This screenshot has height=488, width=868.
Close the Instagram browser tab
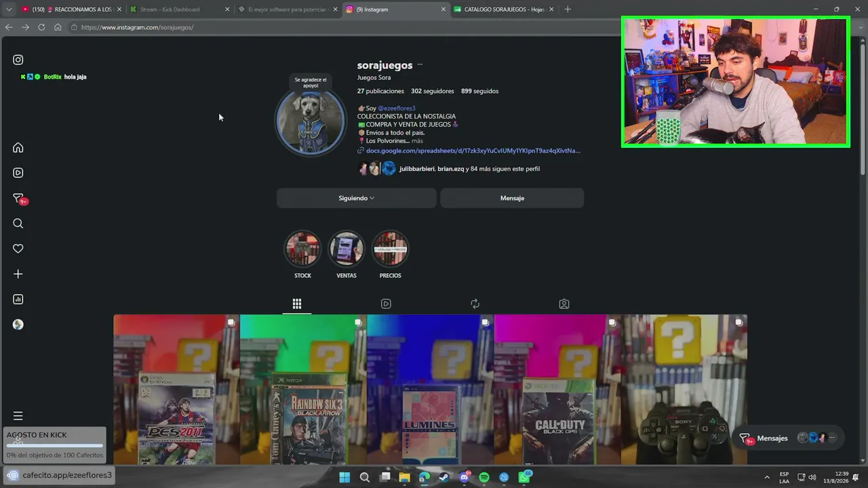[443, 9]
